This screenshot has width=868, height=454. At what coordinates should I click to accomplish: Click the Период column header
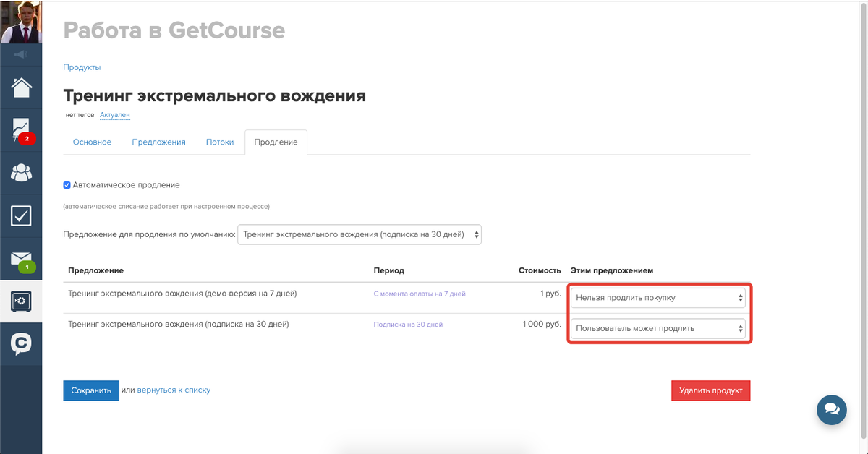coord(388,270)
